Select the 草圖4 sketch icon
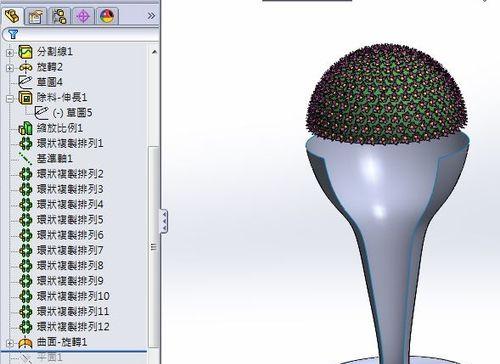 26,82
